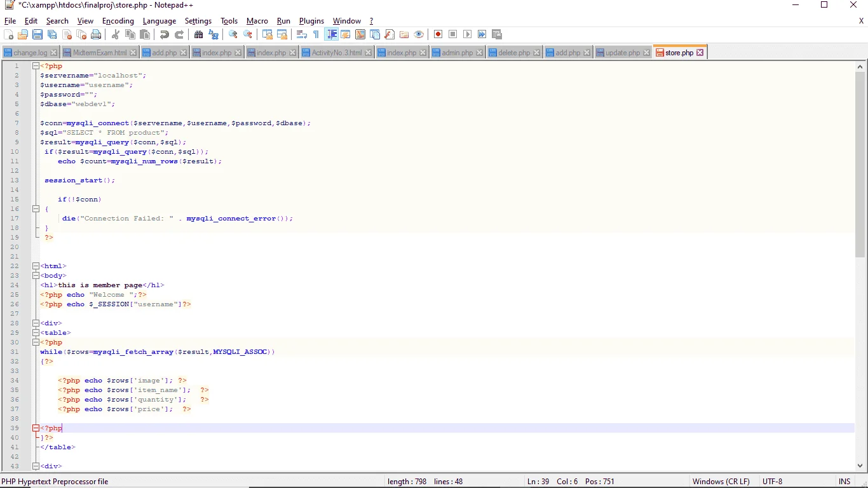Switch to the change.log tab
Viewport: 868px width, 488px height.
click(x=30, y=53)
